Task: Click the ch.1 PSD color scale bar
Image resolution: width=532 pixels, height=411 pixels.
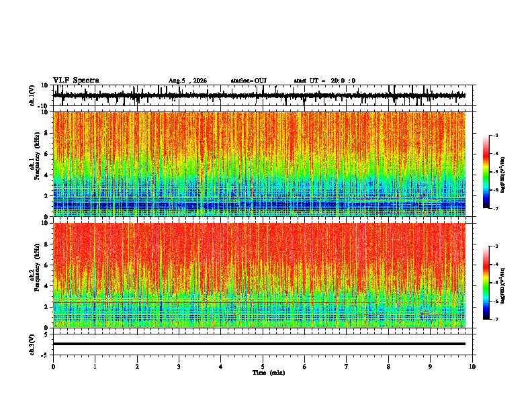Action: (x=486, y=172)
